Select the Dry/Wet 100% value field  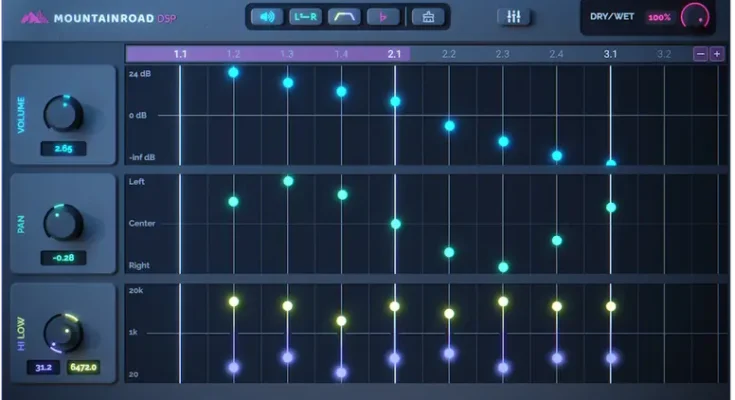pos(658,18)
